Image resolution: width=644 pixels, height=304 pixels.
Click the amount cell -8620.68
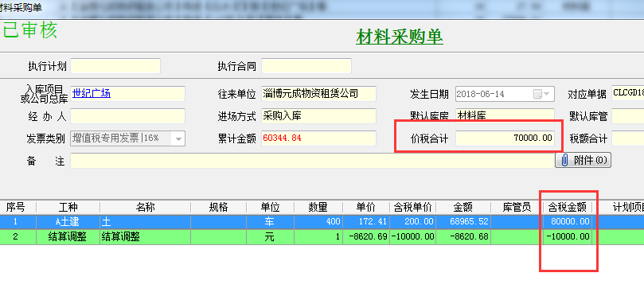point(463,236)
